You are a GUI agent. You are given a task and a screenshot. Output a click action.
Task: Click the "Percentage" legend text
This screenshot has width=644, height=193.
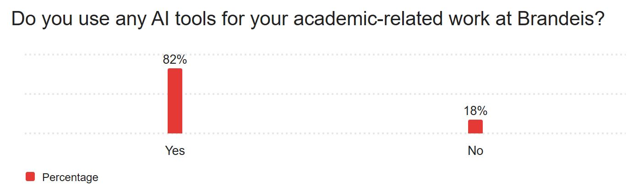[x=70, y=177]
